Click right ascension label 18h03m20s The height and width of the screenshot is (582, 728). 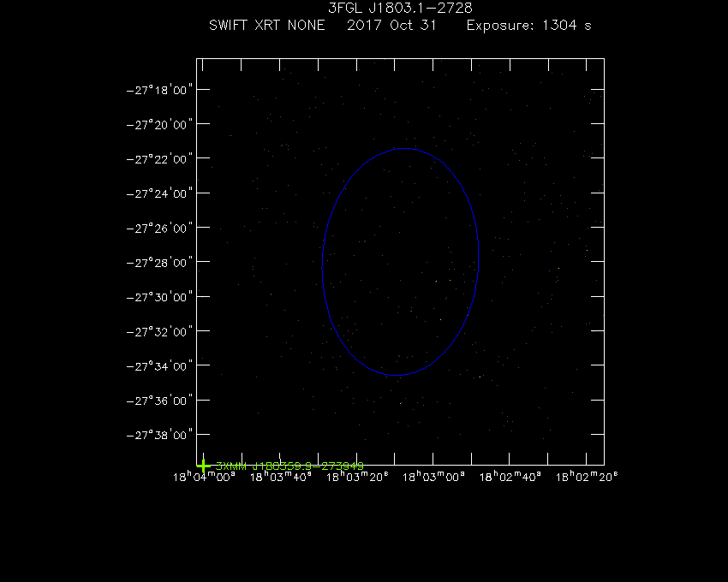point(357,477)
